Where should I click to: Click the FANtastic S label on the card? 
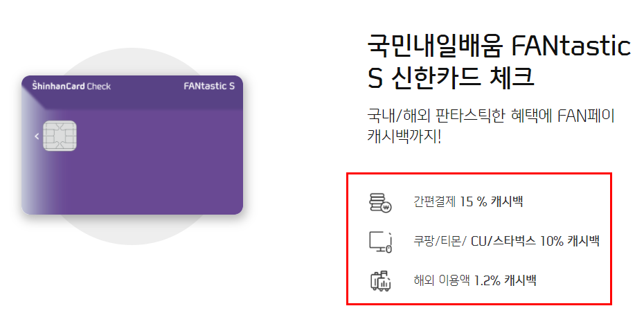(x=209, y=86)
